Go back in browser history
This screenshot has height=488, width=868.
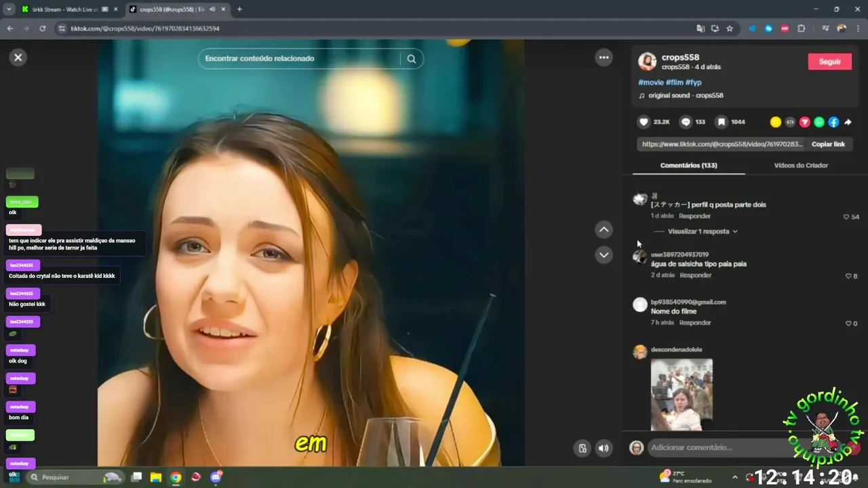9,28
